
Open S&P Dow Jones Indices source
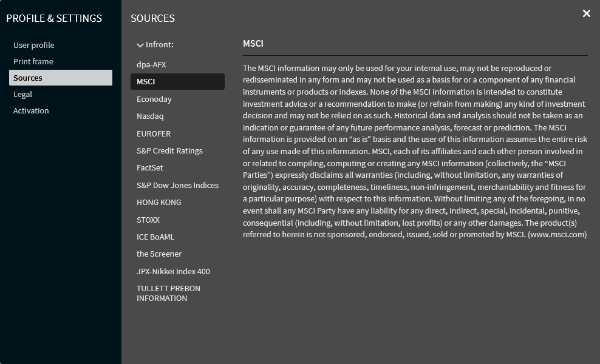pos(177,185)
